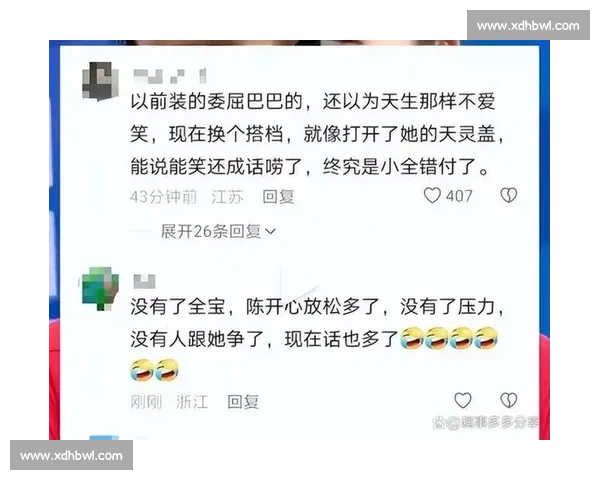
Task: Open second commenter's green avatar
Action: click(100, 288)
